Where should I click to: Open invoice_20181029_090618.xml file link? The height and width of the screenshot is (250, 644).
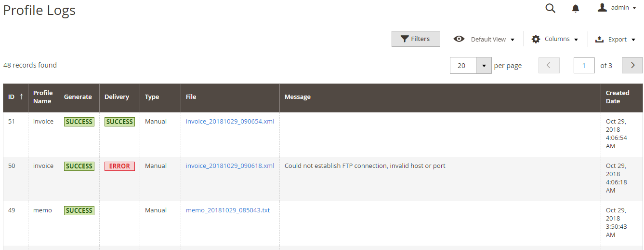click(x=230, y=166)
